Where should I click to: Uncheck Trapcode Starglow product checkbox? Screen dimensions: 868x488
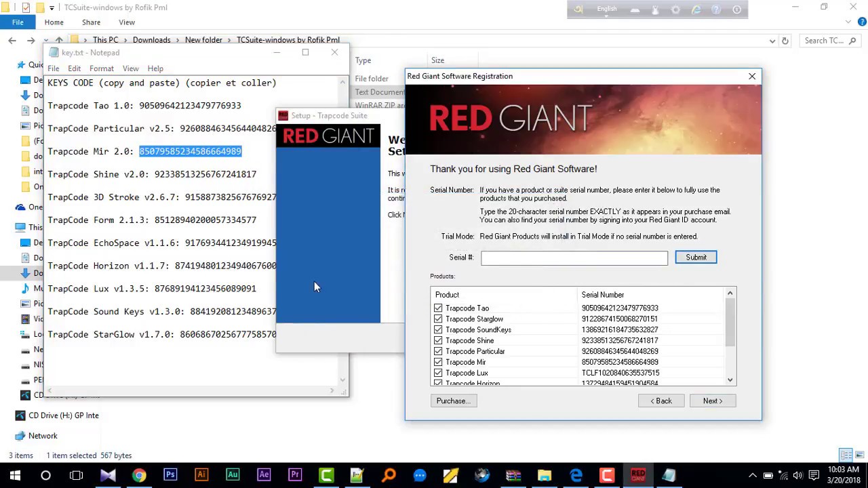coord(438,319)
